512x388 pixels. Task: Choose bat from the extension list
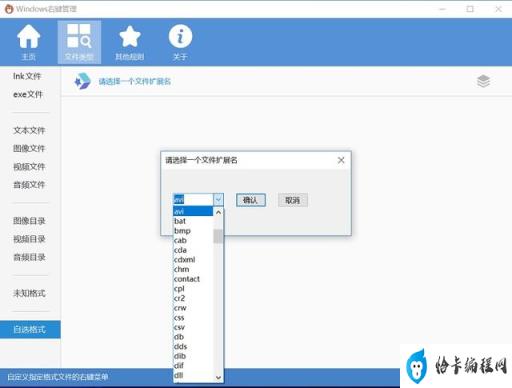193,221
